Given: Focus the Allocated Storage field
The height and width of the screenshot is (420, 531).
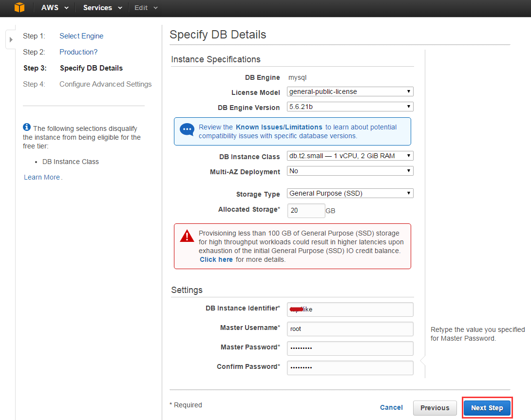Looking at the screenshot, I should 306,211.
